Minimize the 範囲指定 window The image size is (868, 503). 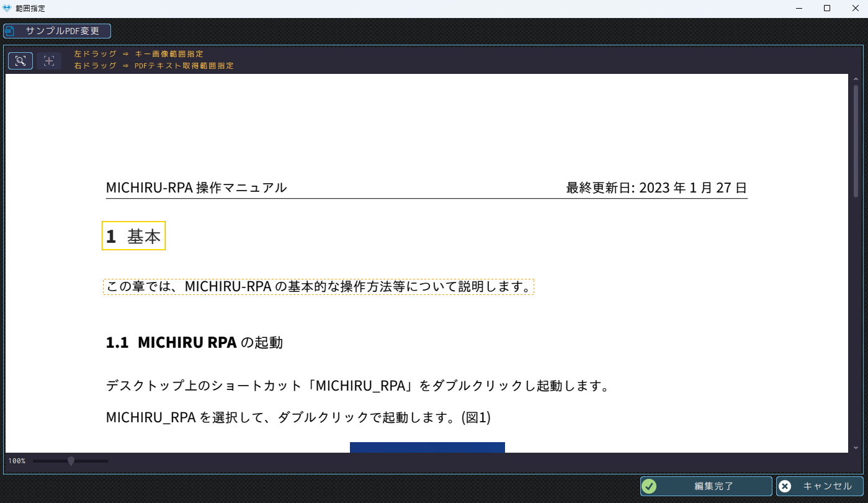point(798,9)
